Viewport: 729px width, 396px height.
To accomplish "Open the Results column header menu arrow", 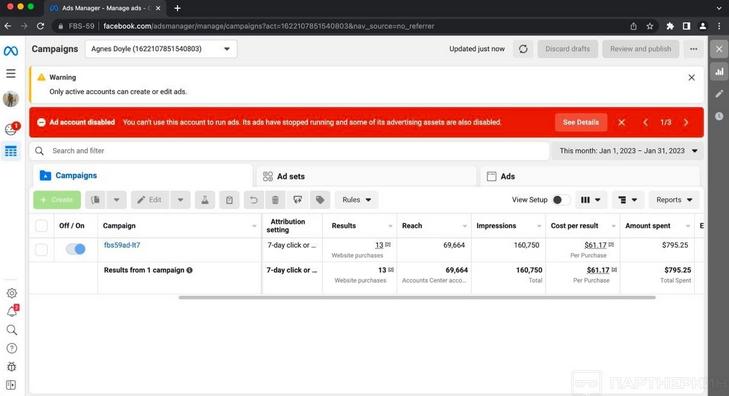I will coord(390,226).
